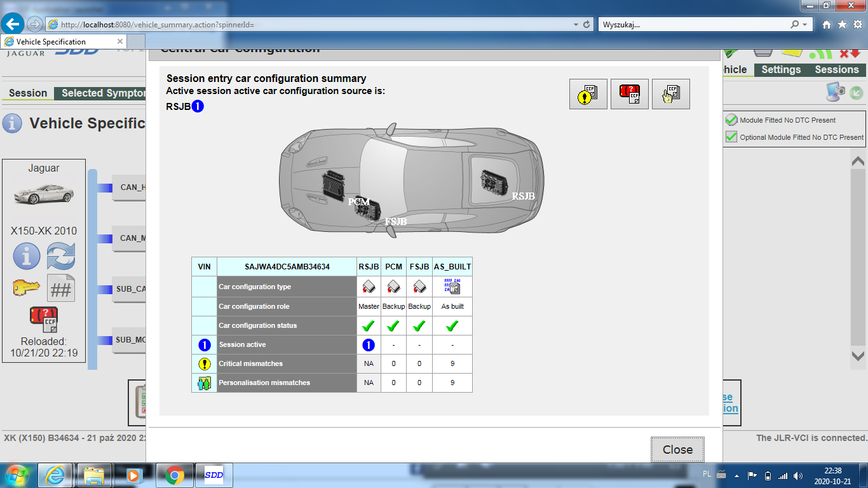The width and height of the screenshot is (868, 488).
Task: Open the Settings tab
Action: tap(781, 70)
